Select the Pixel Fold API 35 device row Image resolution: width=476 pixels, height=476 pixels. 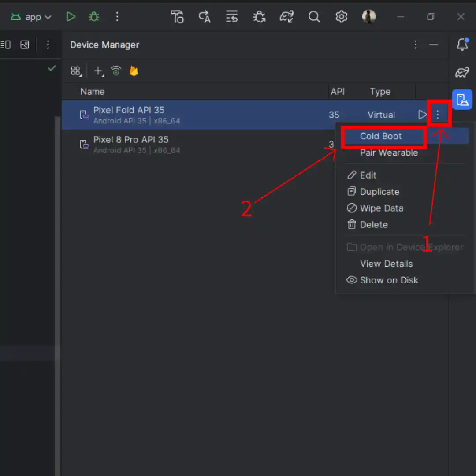244,115
